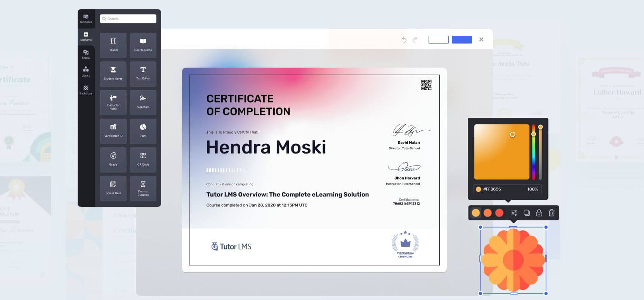The image size is (644, 300).
Task: Select the Tutor LMS Overview course title
Action: click(288, 195)
